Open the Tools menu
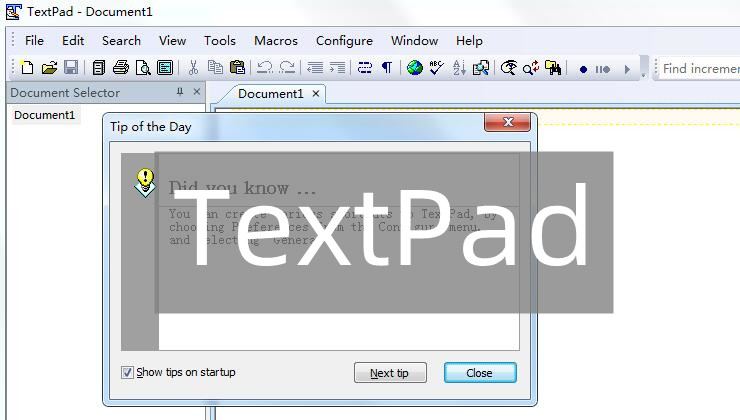740x420 pixels. 220,41
